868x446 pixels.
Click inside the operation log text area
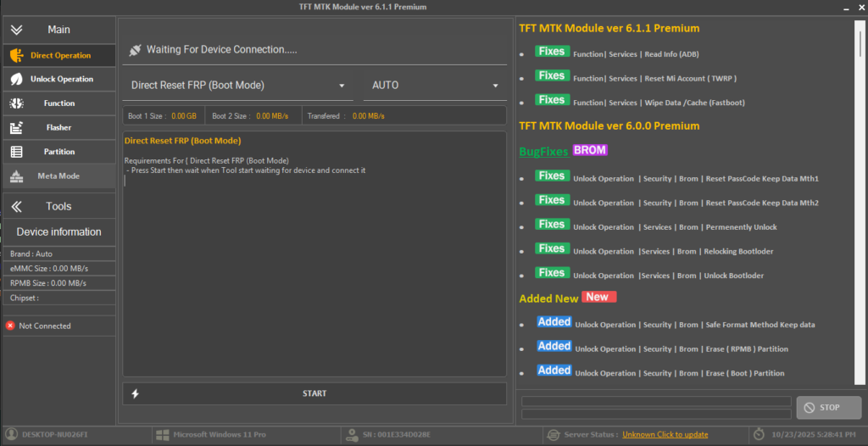click(314, 254)
